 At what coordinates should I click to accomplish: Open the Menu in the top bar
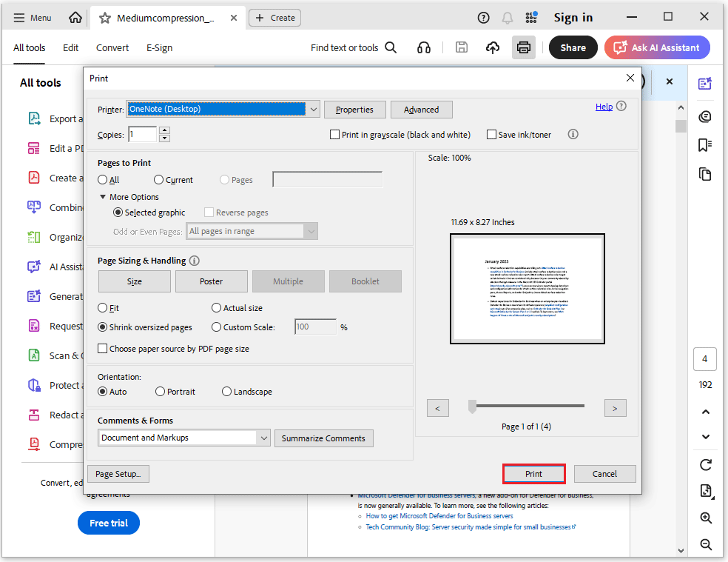[x=33, y=17]
